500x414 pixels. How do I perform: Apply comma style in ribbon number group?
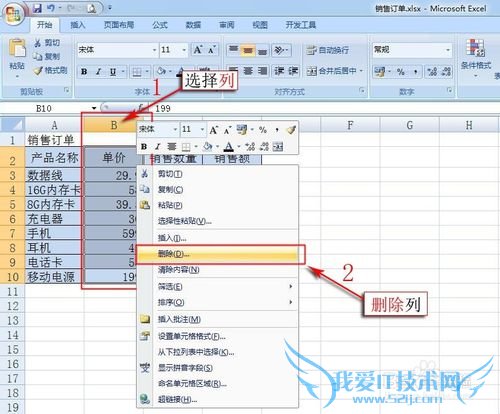tap(415, 71)
